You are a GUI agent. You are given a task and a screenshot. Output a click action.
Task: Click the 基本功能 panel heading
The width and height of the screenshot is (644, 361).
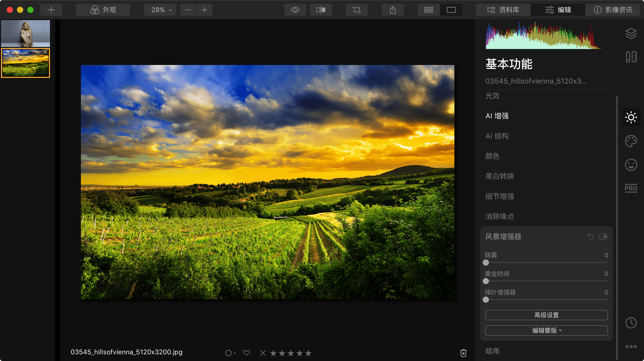(509, 64)
